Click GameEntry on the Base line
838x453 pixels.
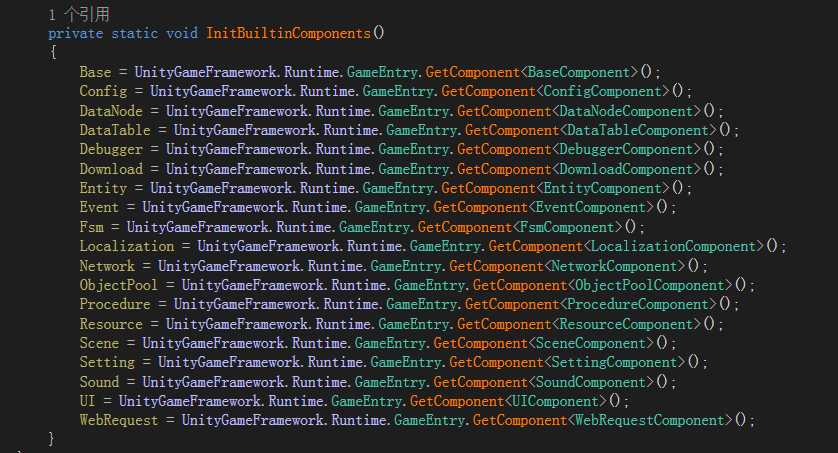[x=382, y=72]
